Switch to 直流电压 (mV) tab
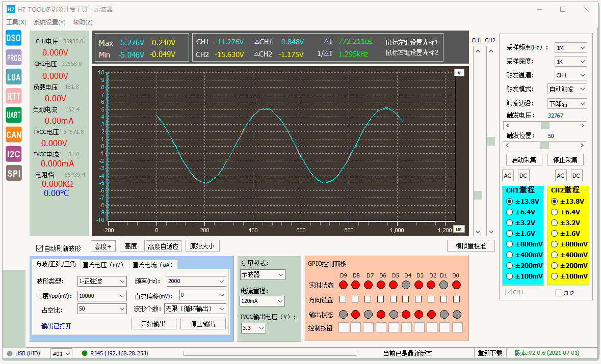 tap(104, 265)
